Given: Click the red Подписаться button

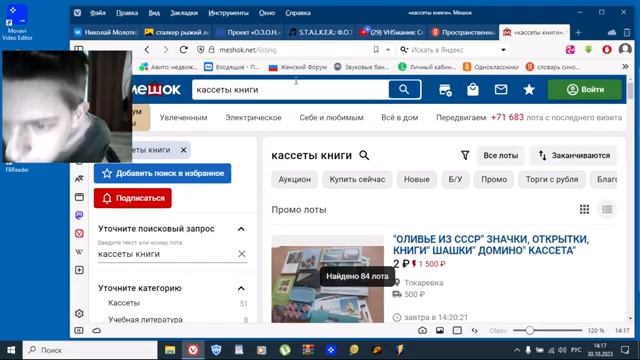Looking at the screenshot, I should click(133, 198).
